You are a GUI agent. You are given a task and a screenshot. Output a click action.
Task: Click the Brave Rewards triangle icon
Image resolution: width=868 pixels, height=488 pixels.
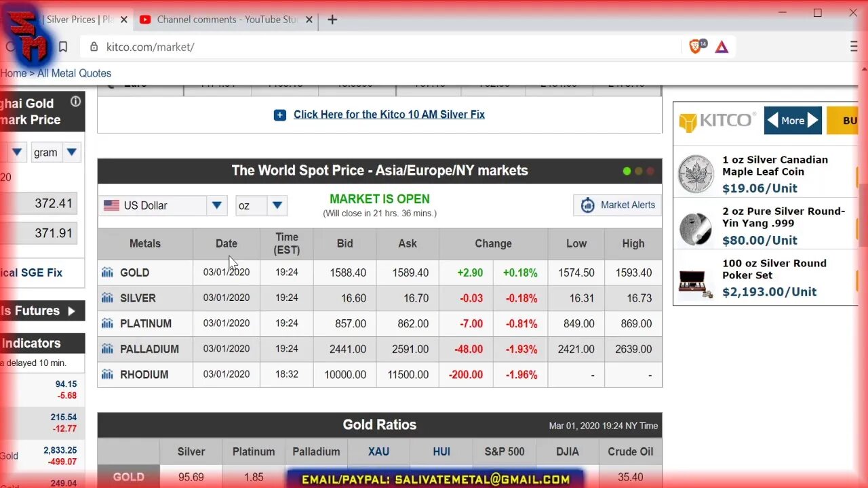click(722, 47)
